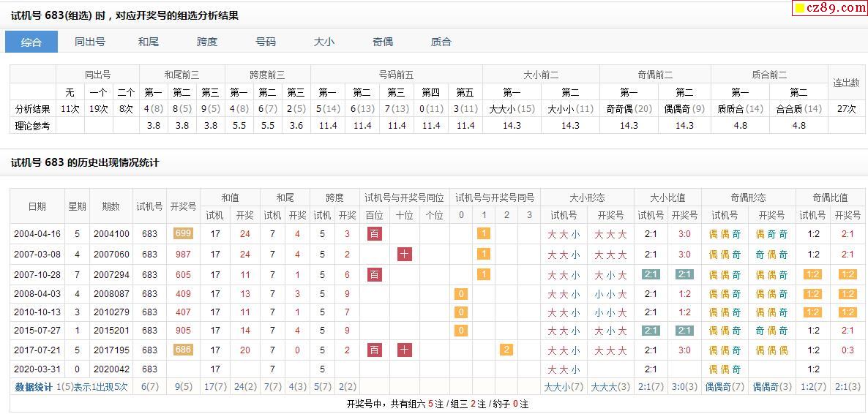This screenshot has width=868, height=414.
Task: Select the 综合 tab
Action: pyautogui.click(x=31, y=42)
